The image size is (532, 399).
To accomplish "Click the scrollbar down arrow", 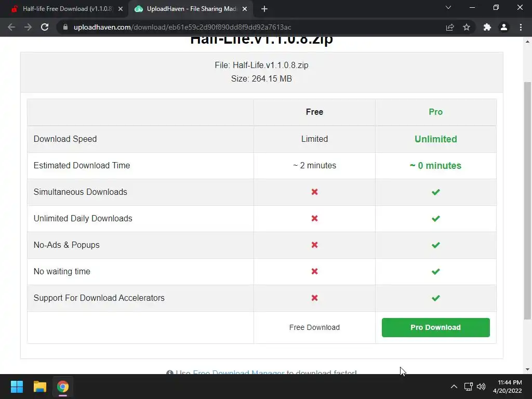I will click(527, 369).
